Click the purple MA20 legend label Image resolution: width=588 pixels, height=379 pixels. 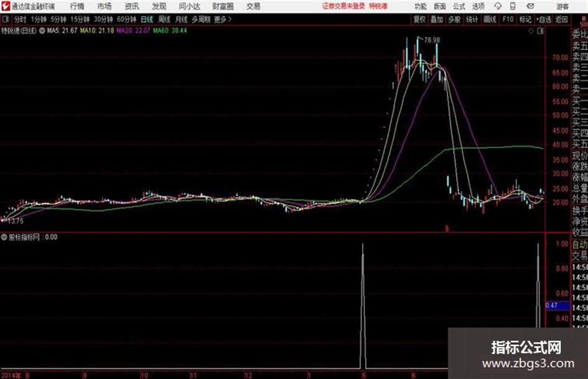(x=133, y=30)
